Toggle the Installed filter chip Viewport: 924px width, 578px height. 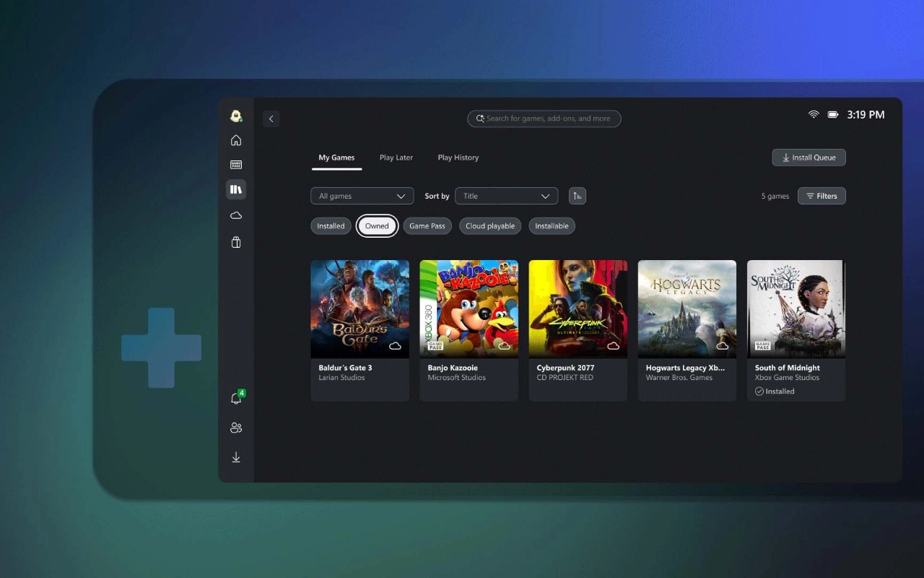[x=331, y=226]
